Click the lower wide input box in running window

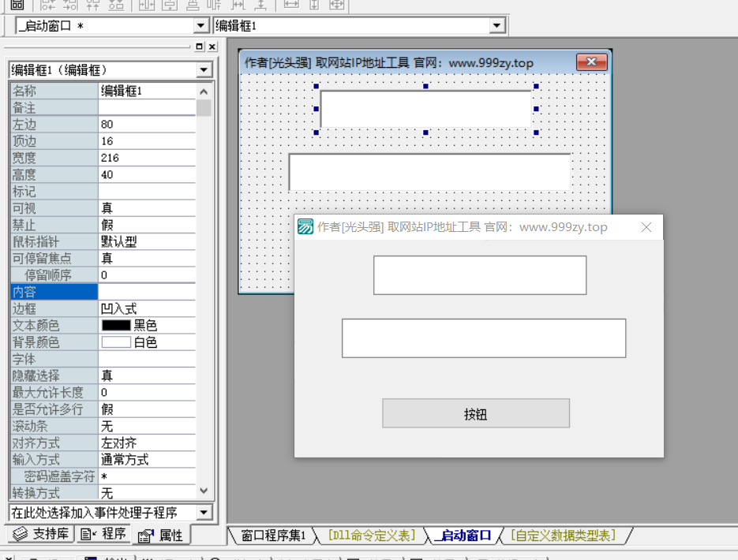tap(484, 338)
